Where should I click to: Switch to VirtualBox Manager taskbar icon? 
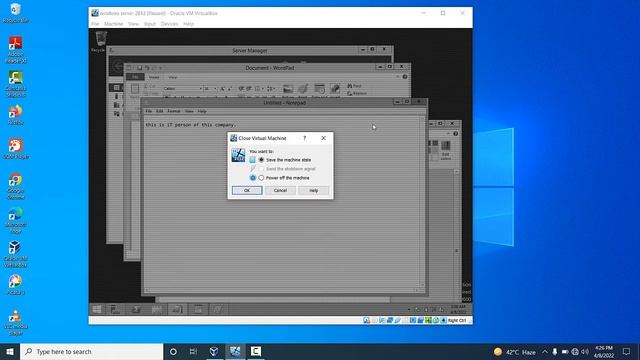[x=214, y=351]
